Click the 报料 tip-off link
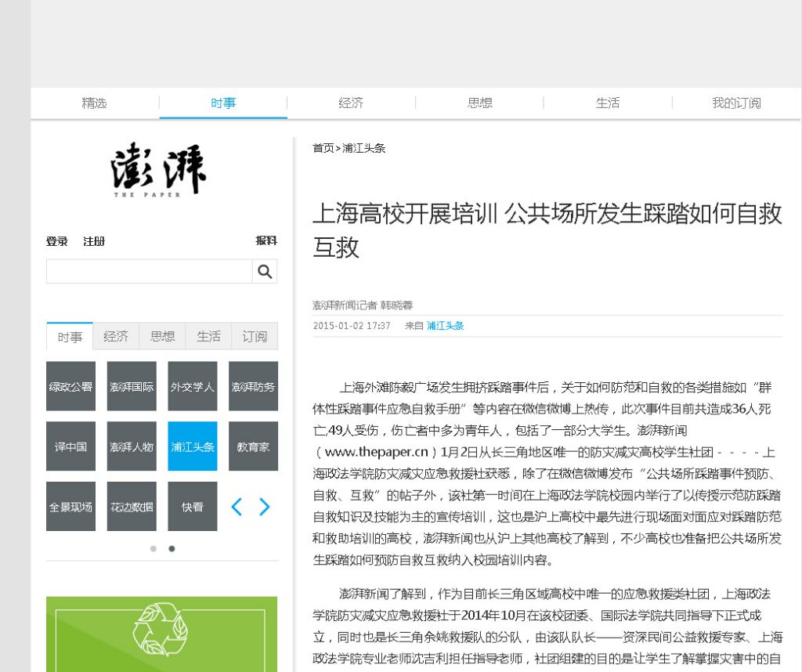The width and height of the screenshot is (802, 672). click(266, 240)
